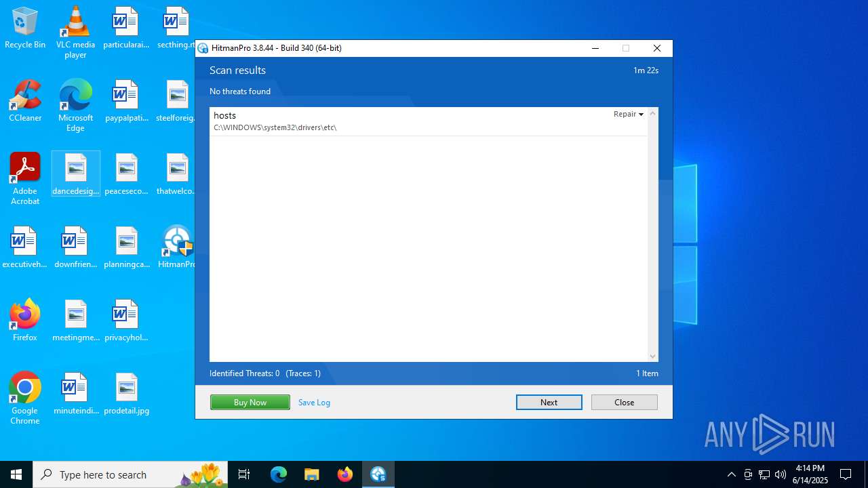Click HitmanPro taskbar button
Image resolution: width=868 pixels, height=488 pixels.
tap(378, 474)
